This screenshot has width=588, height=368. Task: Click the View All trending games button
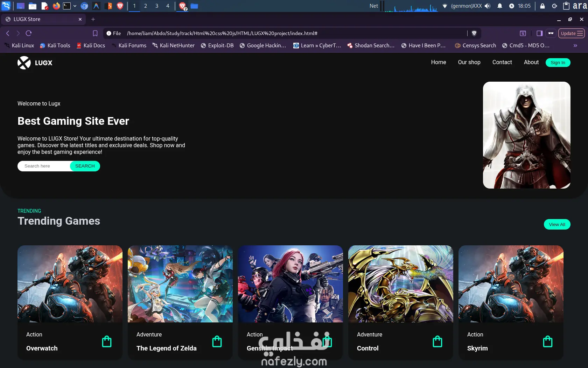coord(557,224)
